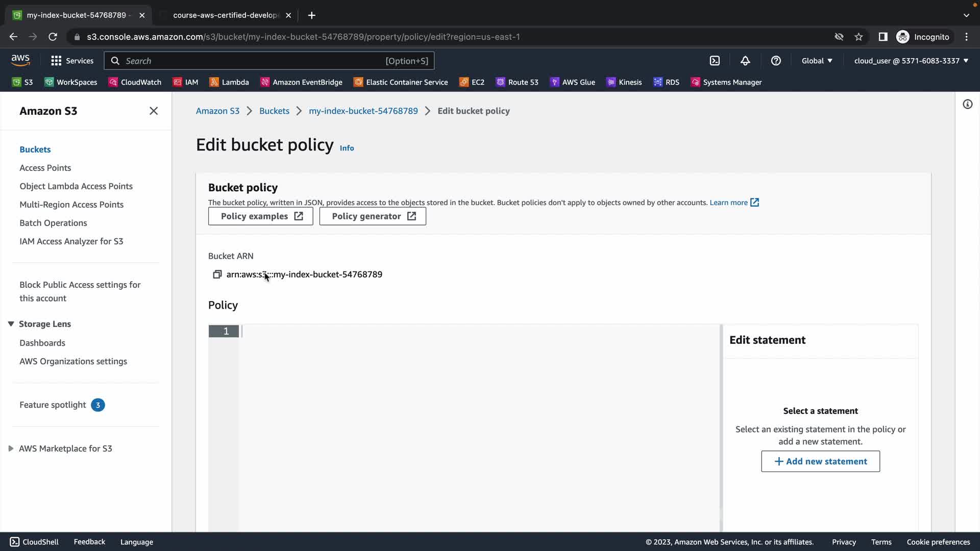Close the Amazon S3 side navigation
The height and width of the screenshot is (551, 980).
(153, 111)
